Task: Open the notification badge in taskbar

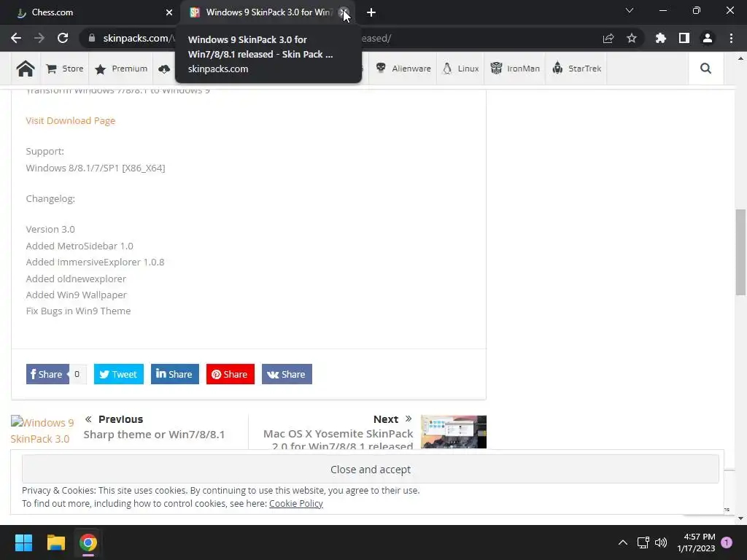Action: (727, 542)
